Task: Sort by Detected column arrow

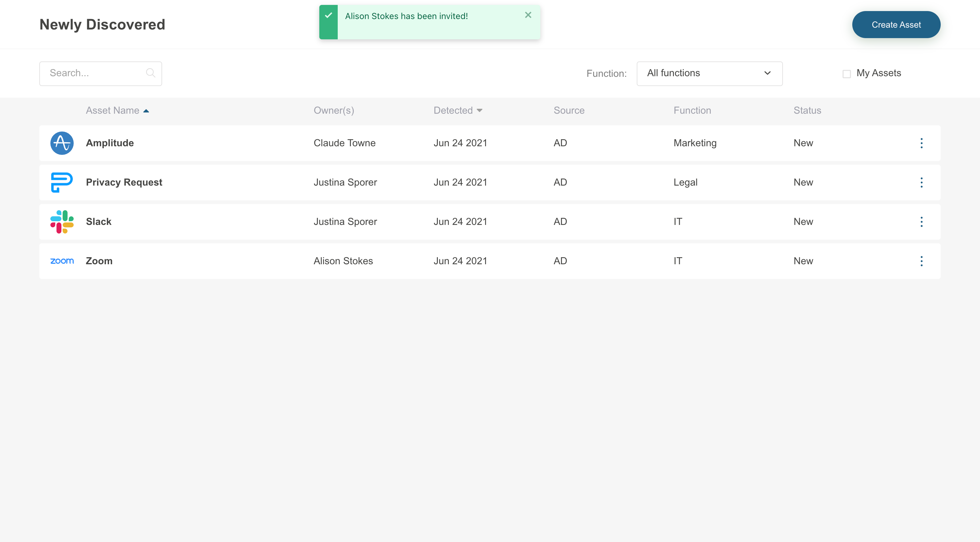Action: [x=479, y=110]
